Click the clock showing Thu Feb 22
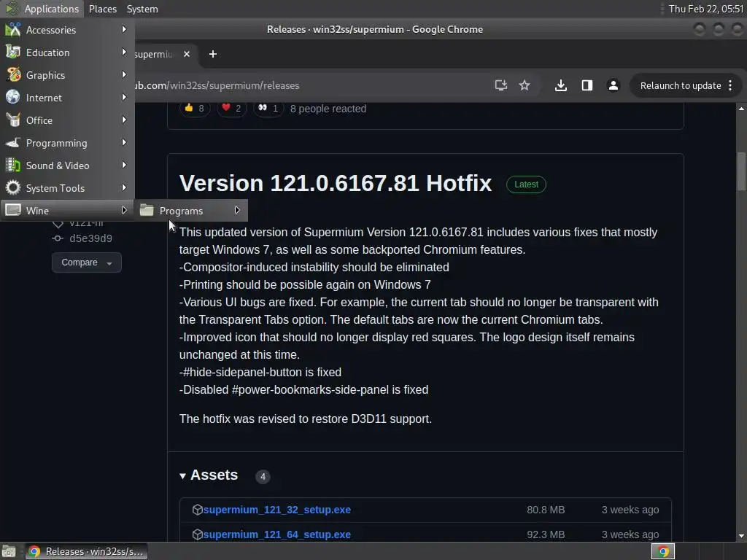747x560 pixels. [706, 9]
